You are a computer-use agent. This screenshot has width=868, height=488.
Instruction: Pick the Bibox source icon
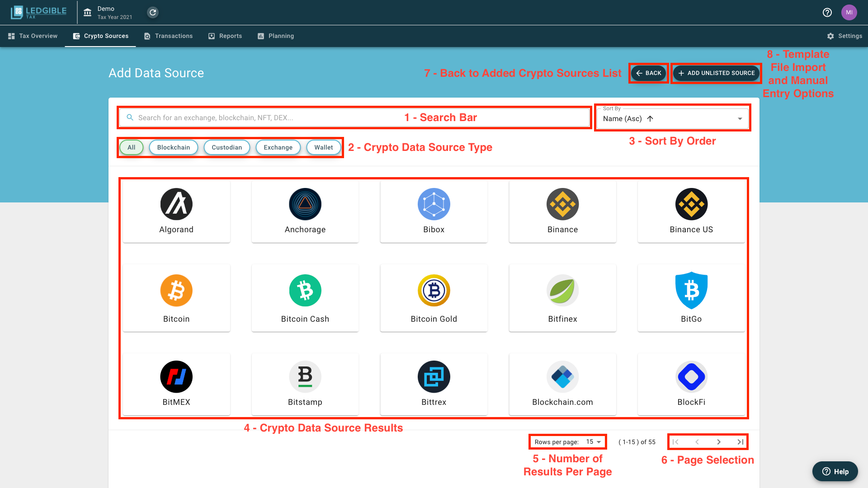click(434, 204)
